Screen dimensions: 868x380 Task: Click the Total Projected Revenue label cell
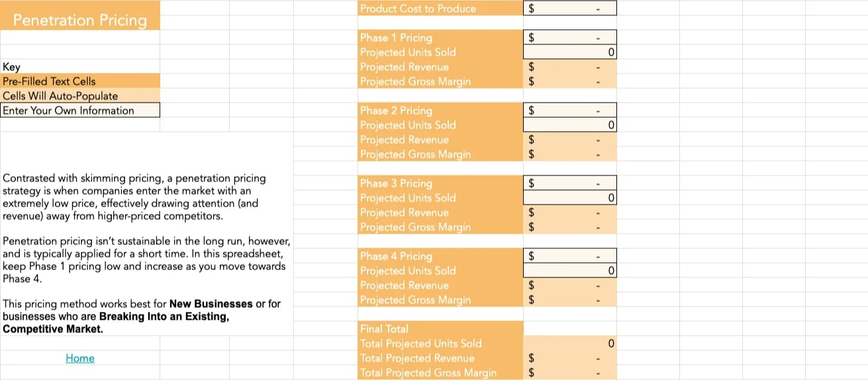(440, 358)
